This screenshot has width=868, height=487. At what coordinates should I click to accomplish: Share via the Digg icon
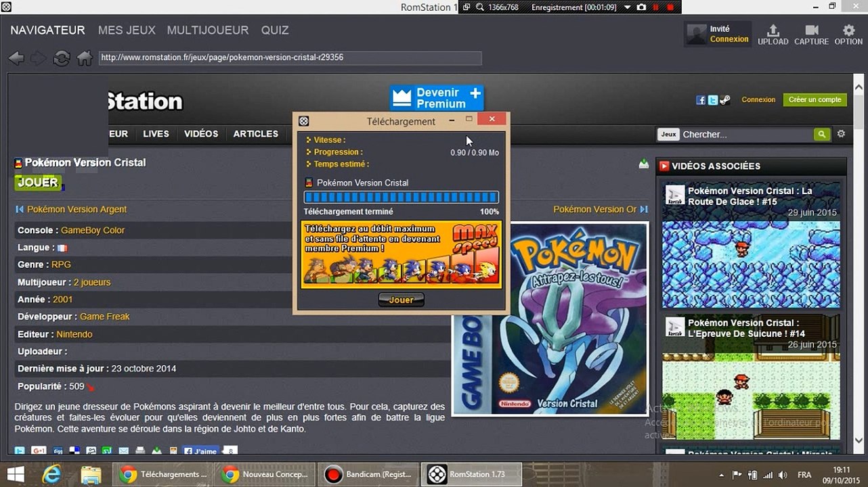pyautogui.click(x=58, y=451)
